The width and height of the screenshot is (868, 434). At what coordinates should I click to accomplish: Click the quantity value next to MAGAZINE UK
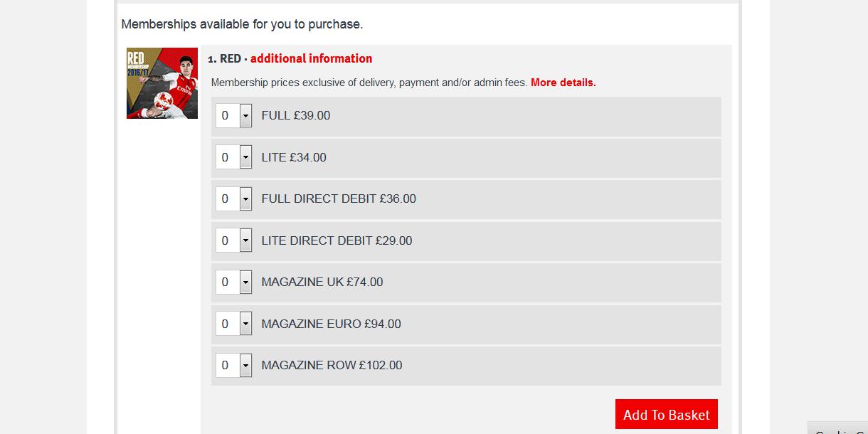228,282
